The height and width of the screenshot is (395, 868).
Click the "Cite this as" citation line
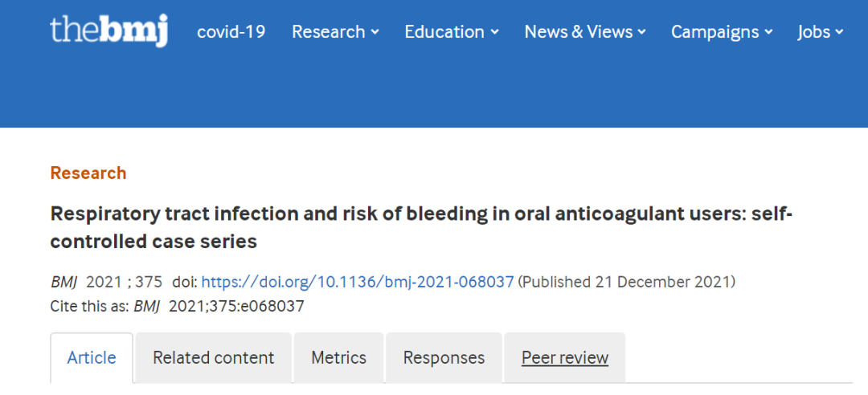(177, 306)
